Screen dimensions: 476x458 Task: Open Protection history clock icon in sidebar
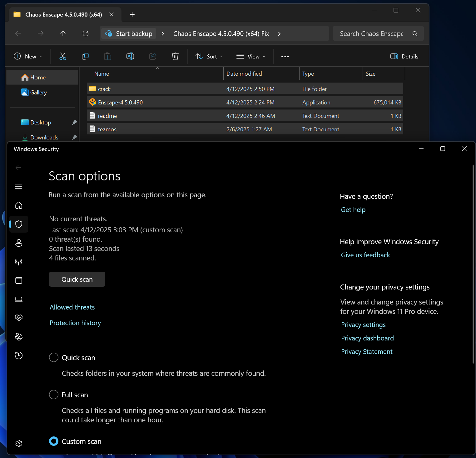click(19, 355)
